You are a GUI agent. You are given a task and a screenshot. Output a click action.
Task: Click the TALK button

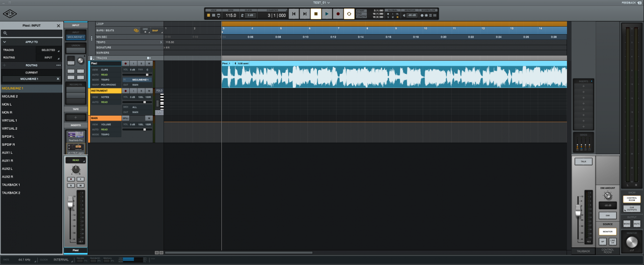pos(583,161)
